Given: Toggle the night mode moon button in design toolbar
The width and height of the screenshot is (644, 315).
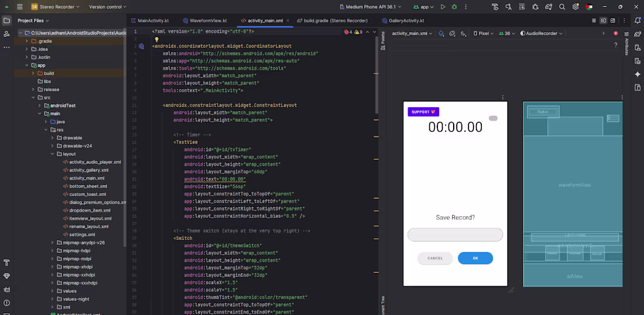Looking at the screenshot, I should point(463,34).
